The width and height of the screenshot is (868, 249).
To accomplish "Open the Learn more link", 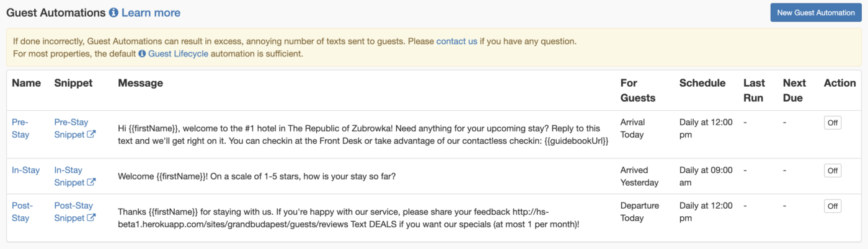I will (151, 12).
